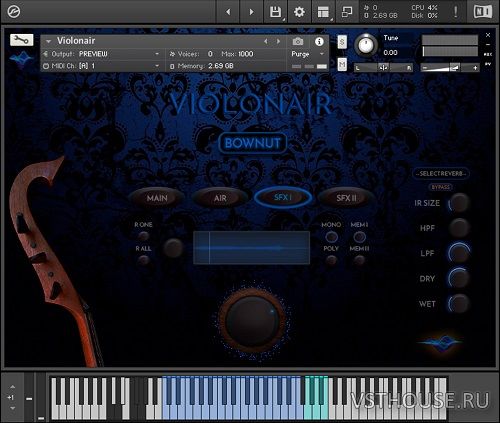Click the pan center icon on pan slider
This screenshot has height=423, width=500.
tap(383, 68)
